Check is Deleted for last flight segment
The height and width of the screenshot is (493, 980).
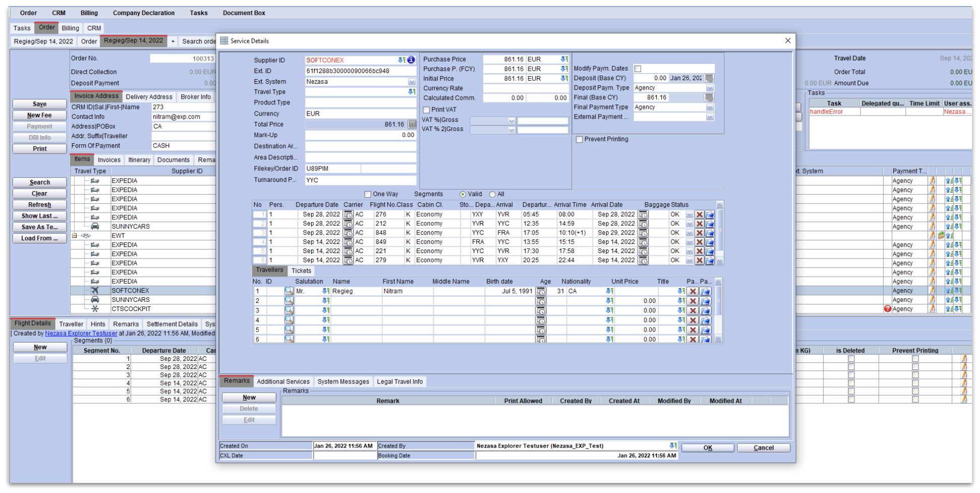pyautogui.click(x=851, y=400)
